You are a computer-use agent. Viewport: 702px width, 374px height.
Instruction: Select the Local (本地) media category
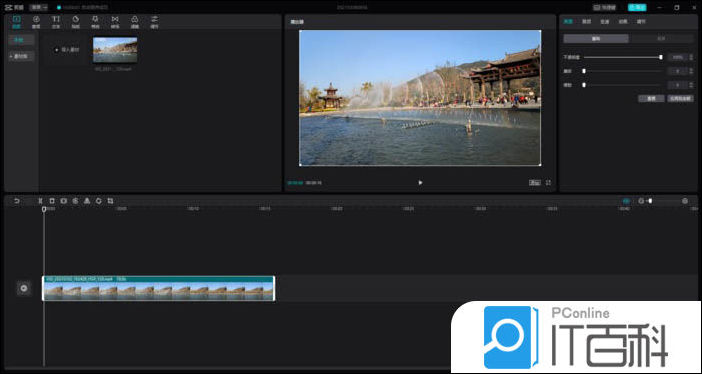[21, 40]
